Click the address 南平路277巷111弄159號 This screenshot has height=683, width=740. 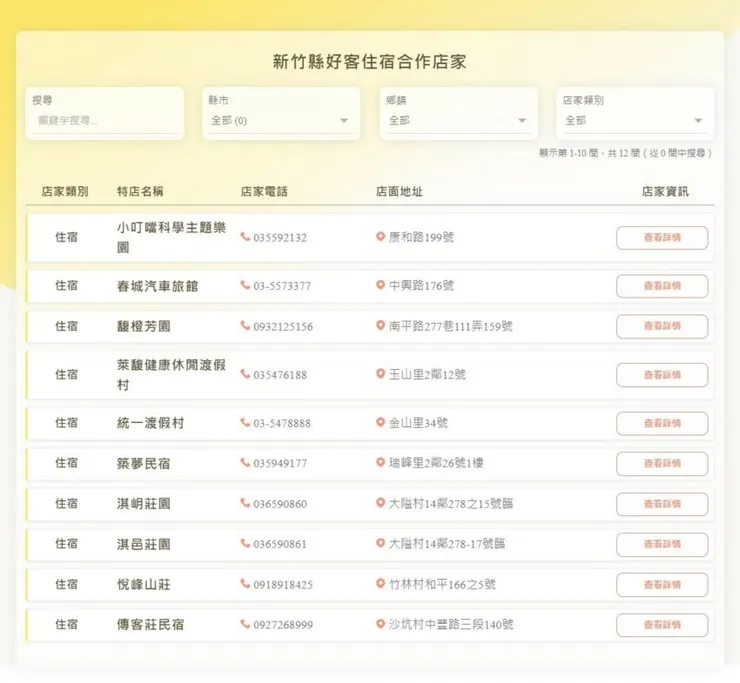[x=451, y=326]
